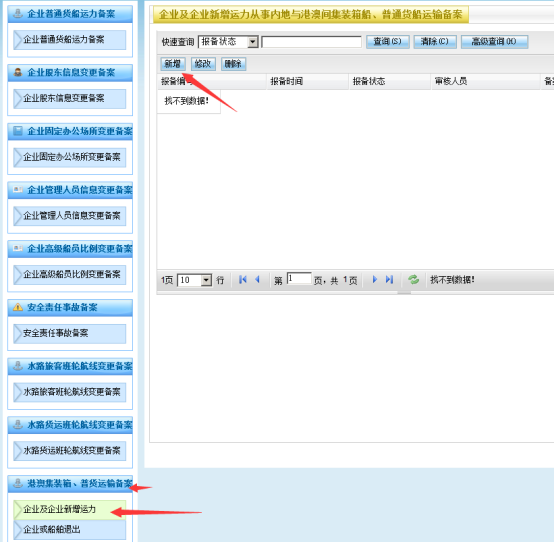Sort by 报备状态 column header
555x542 pixels.
(x=389, y=81)
